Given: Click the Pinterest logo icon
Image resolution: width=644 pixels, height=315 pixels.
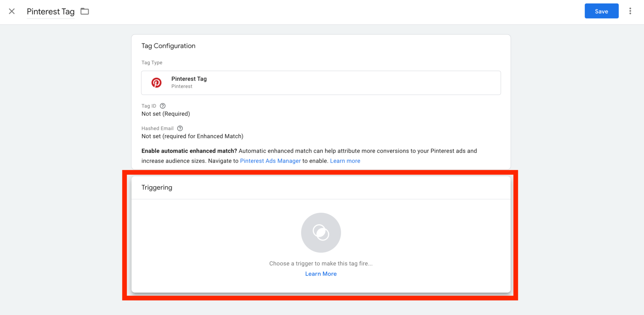Looking at the screenshot, I should pyautogui.click(x=157, y=82).
